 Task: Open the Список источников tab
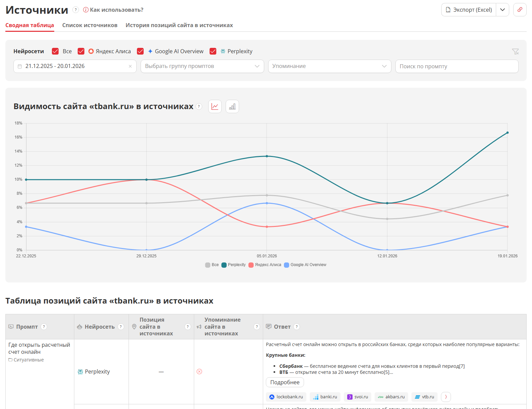pos(90,25)
